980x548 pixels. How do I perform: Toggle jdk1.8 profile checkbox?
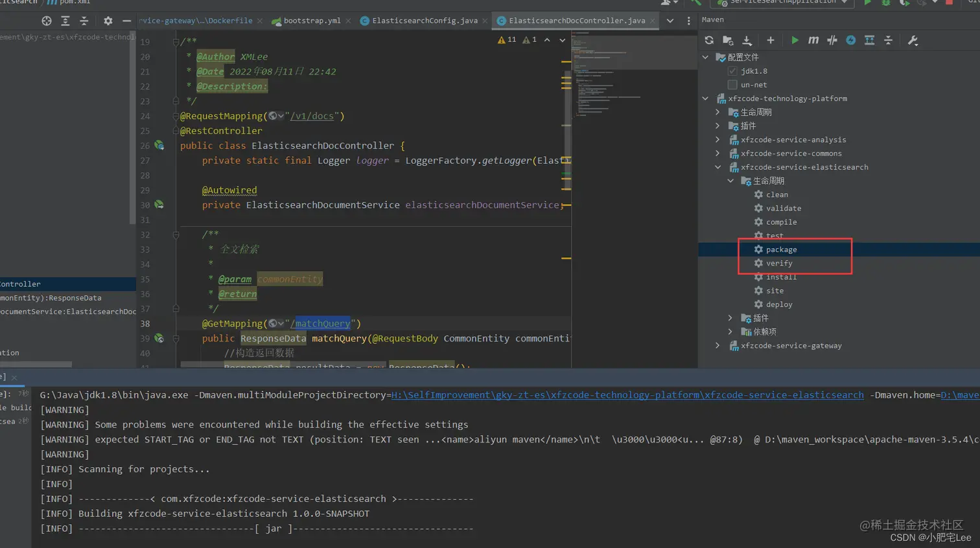(x=732, y=71)
